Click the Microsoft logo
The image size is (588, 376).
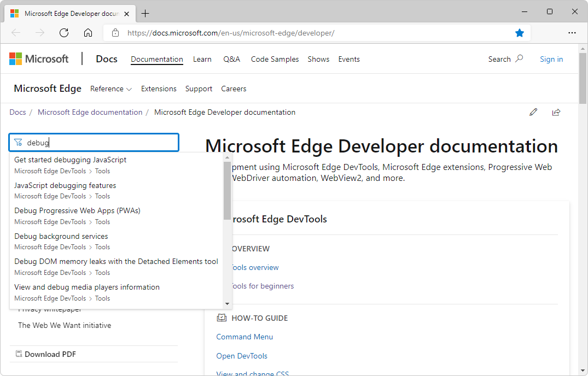point(39,59)
